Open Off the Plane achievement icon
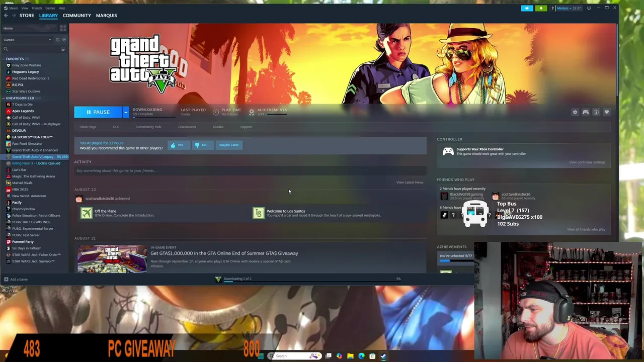 tap(87, 213)
